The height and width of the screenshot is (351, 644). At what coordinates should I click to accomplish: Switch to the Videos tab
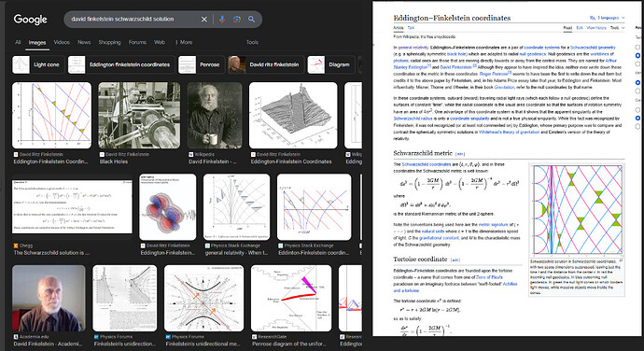(x=62, y=42)
